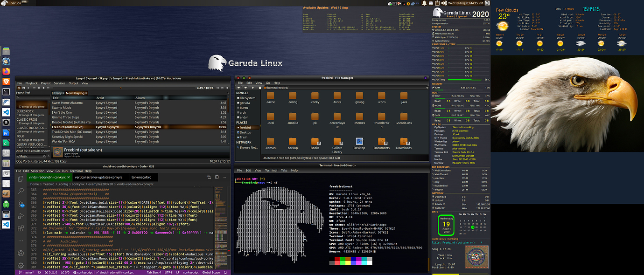This screenshot has height=275, width=644.
Task: Open the Playback menu in Audacious
Action: (31, 82)
